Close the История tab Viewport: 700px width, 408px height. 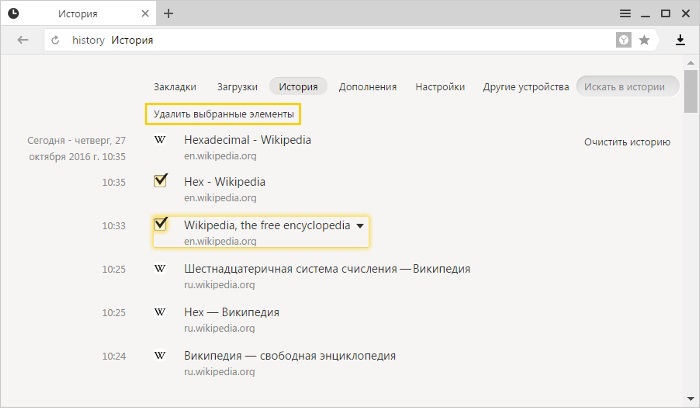(145, 13)
